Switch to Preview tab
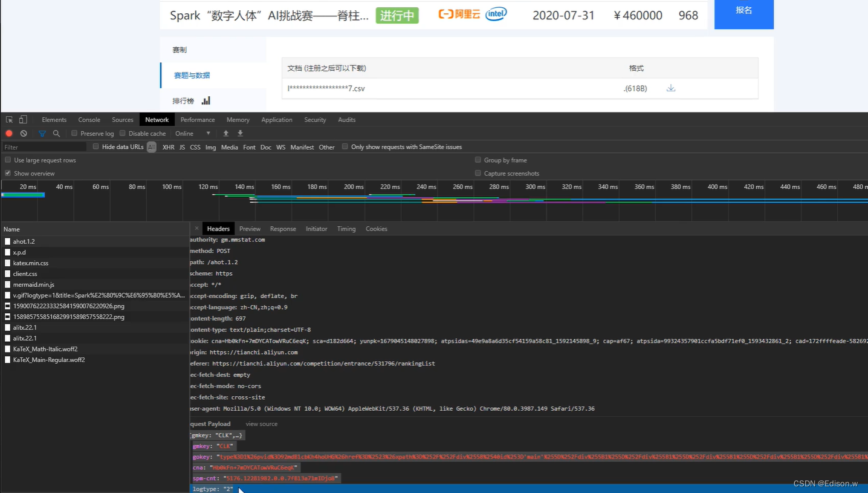This screenshot has width=868, height=493. [250, 229]
